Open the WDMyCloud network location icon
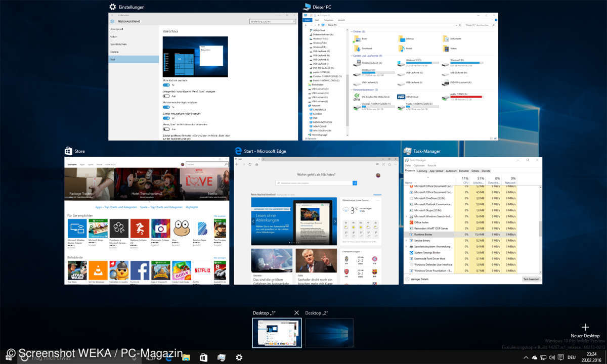 pos(402,96)
